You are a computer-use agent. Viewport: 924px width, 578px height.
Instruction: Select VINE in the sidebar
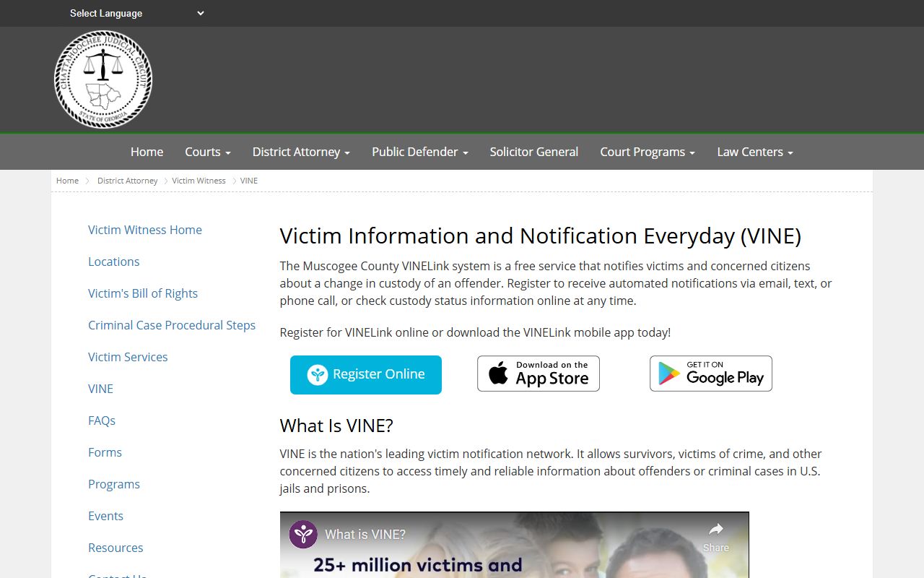[x=100, y=389]
